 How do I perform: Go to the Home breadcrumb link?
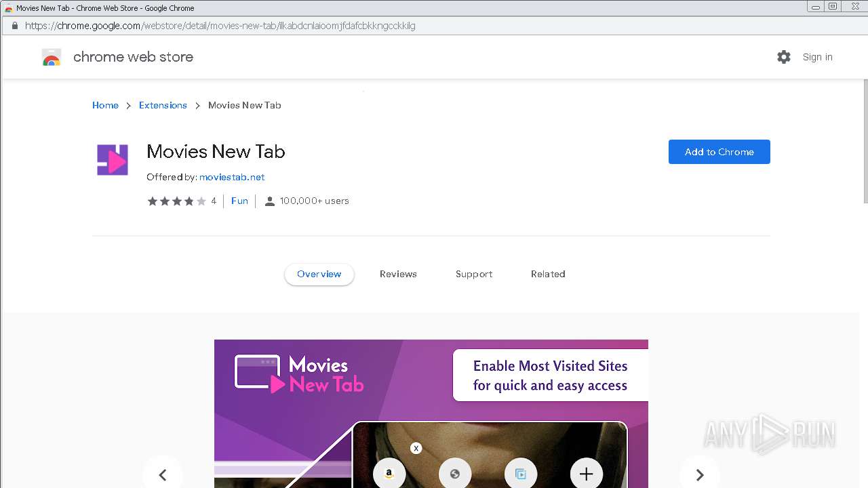pyautogui.click(x=105, y=105)
